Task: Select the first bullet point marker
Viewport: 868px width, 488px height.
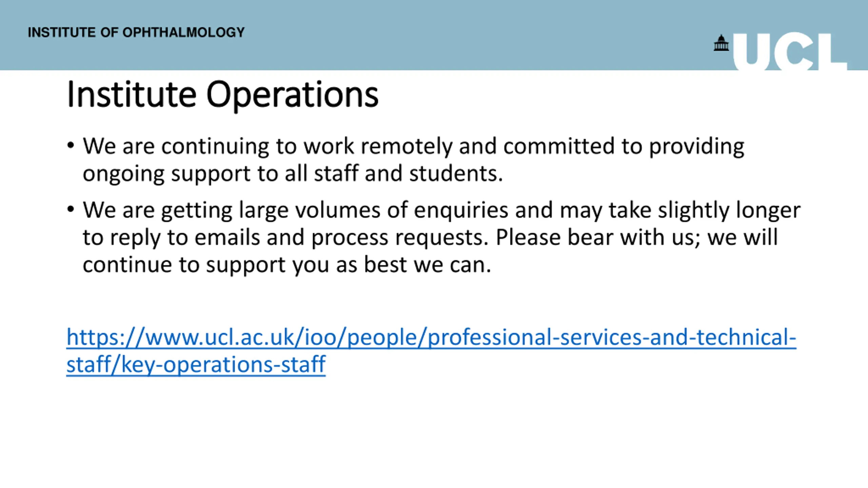Action: [x=71, y=146]
